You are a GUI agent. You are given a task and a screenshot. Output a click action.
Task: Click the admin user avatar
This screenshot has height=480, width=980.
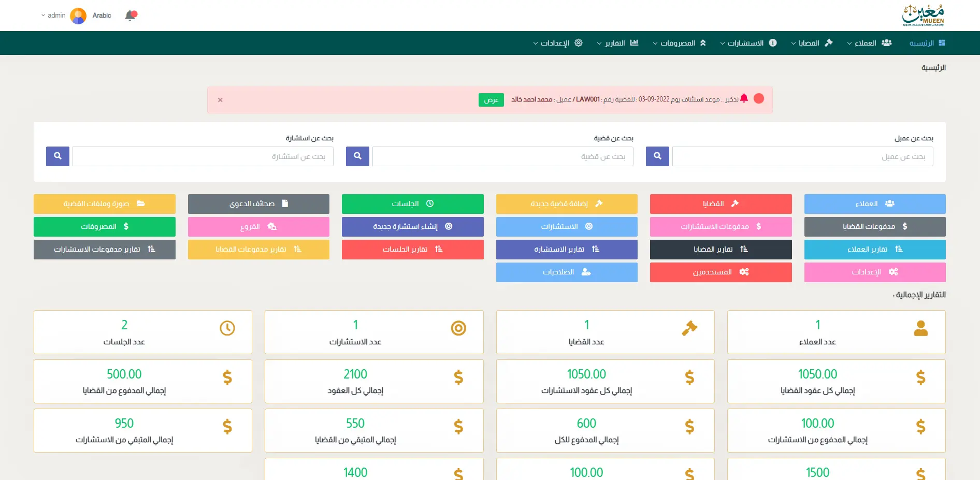78,16
